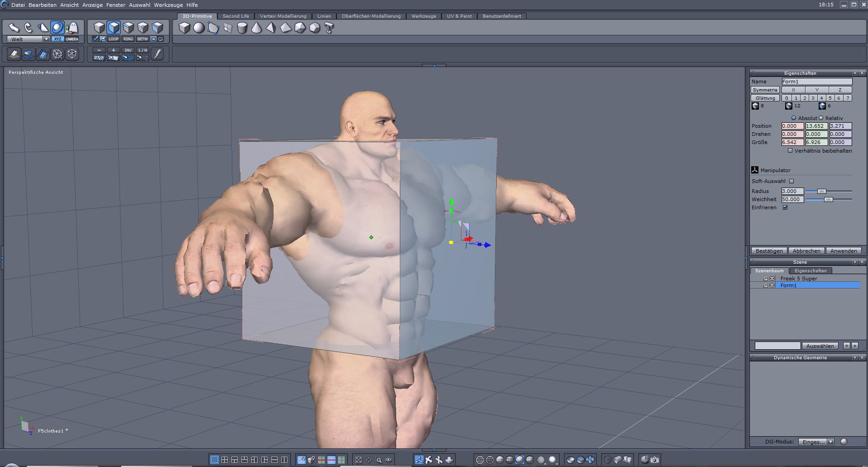The height and width of the screenshot is (467, 868).
Task: Open Dynamische Geometrie panel options arrow
Action: [x=855, y=357]
